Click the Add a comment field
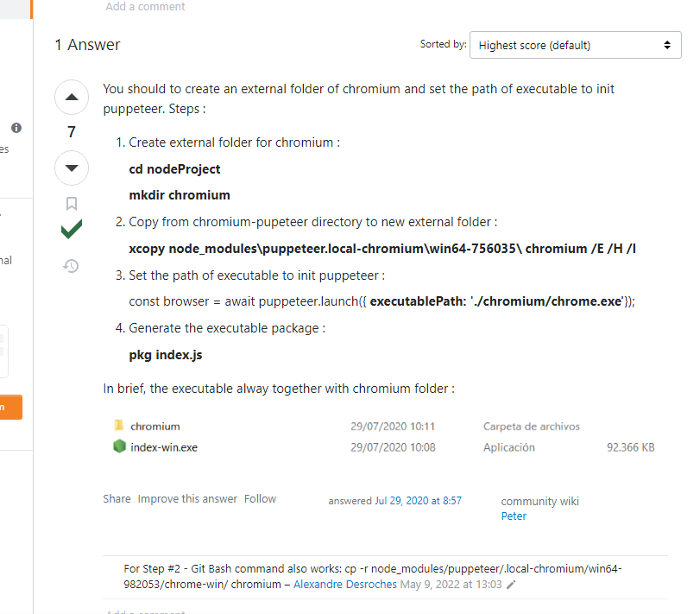This screenshot has width=700, height=614. click(145, 7)
